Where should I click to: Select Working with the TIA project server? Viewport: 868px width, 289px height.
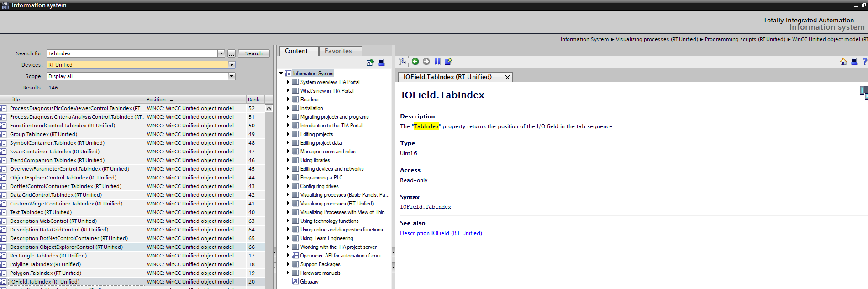(x=338, y=247)
